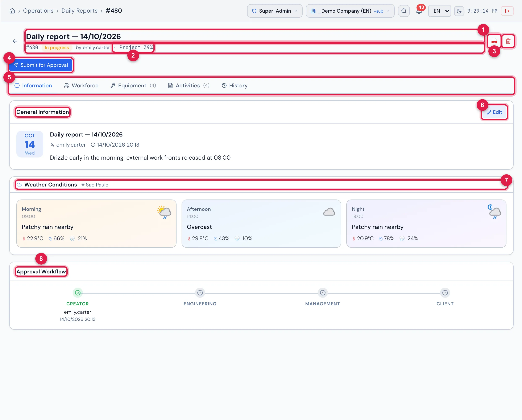This screenshot has height=420, width=522.
Task: Go to home via breadcrumb house icon
Action: tap(12, 11)
